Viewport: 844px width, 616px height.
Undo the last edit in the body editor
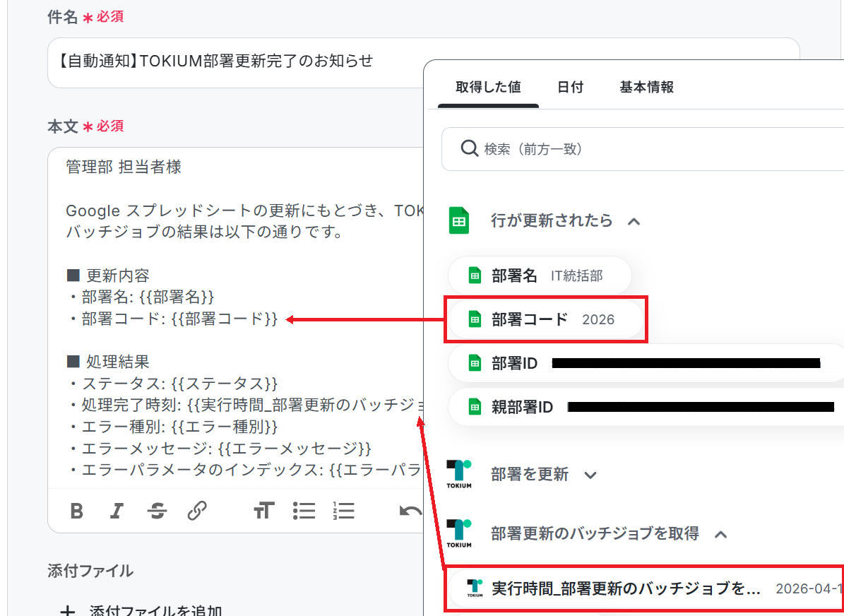410,511
